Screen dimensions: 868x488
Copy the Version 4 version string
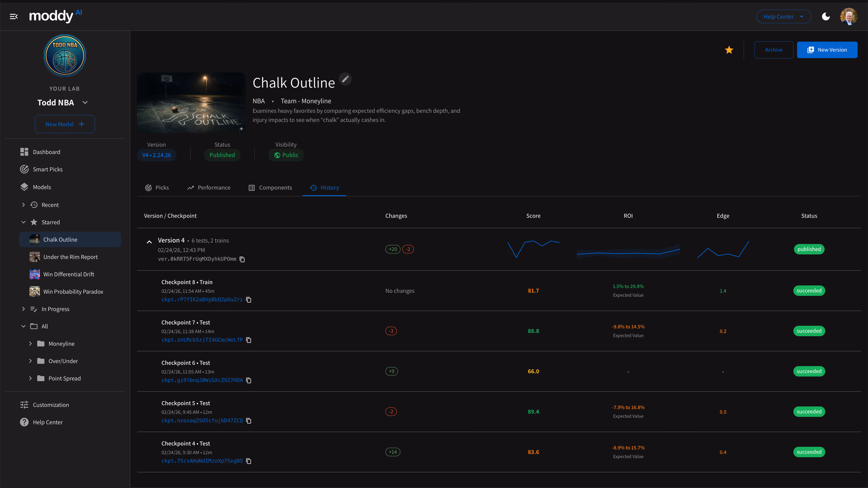[242, 259]
